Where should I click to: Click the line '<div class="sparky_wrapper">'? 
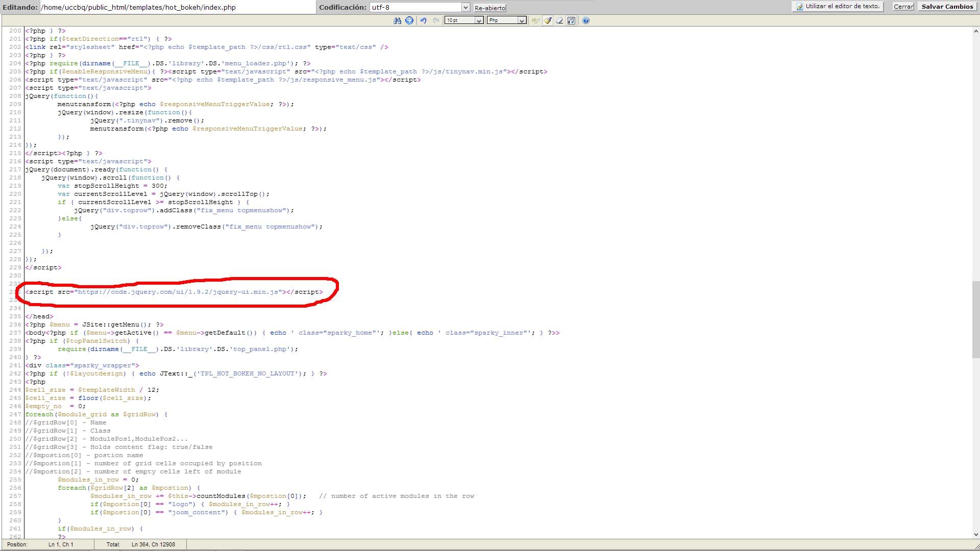[x=82, y=365]
